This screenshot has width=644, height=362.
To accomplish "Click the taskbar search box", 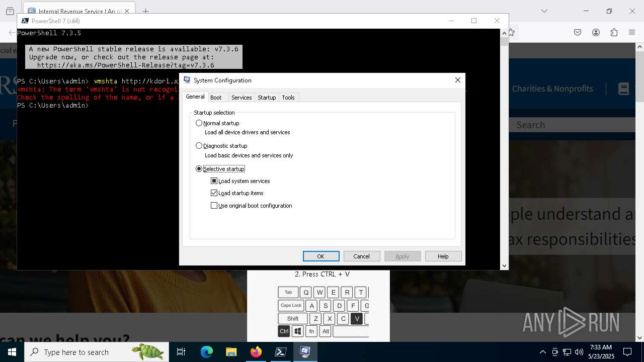I will (97, 352).
